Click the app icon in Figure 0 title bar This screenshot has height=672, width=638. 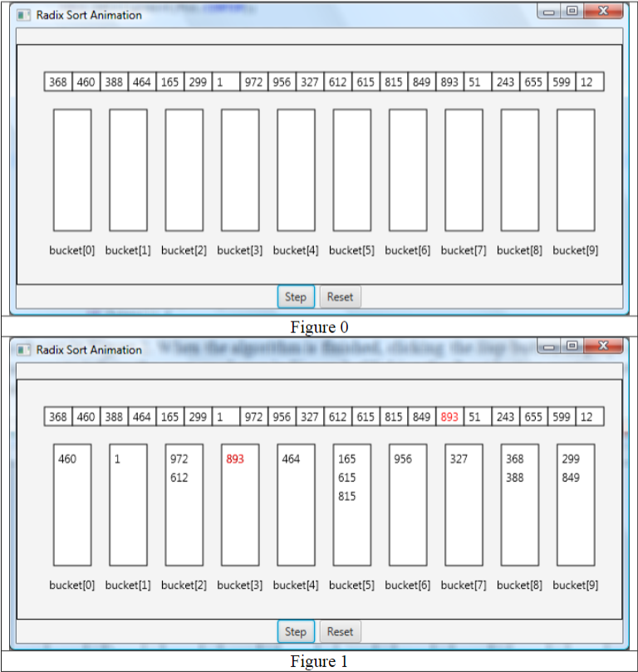coord(23,16)
